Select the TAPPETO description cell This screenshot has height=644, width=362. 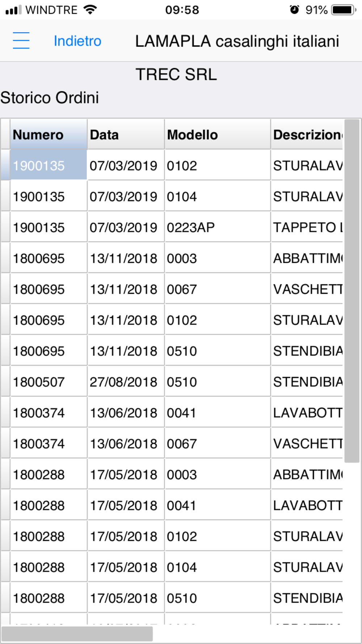point(307,227)
